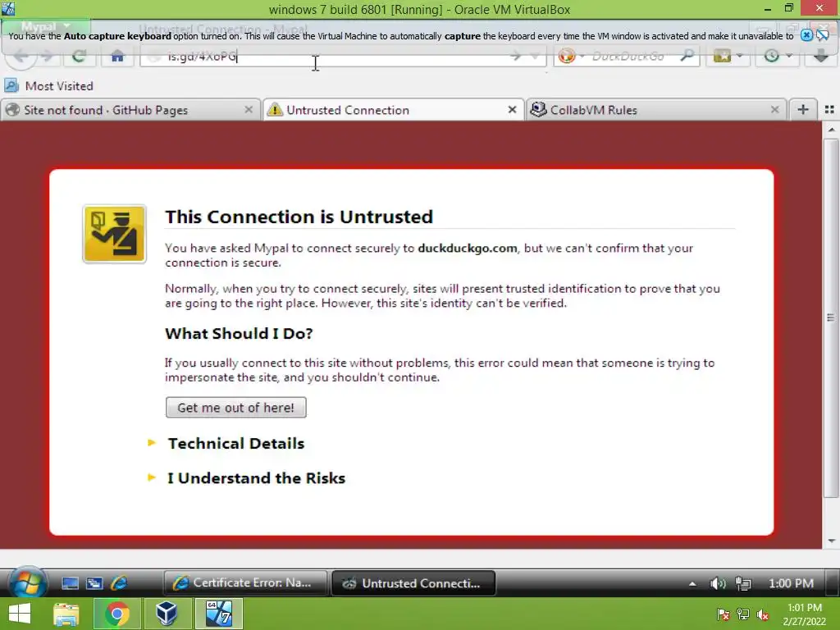
Task: Click the untrusted connection warning policeman icon
Action: [x=114, y=234]
